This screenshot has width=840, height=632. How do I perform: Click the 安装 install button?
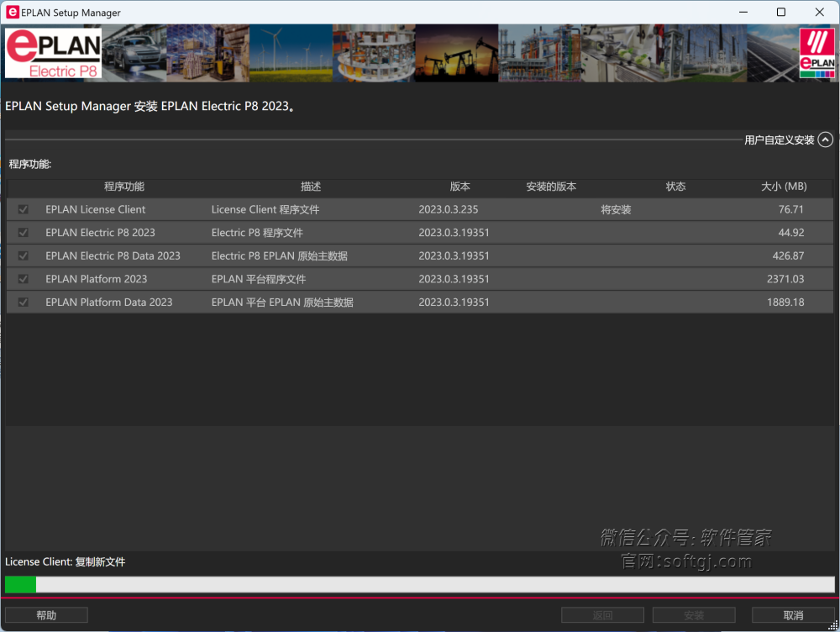[694, 615]
